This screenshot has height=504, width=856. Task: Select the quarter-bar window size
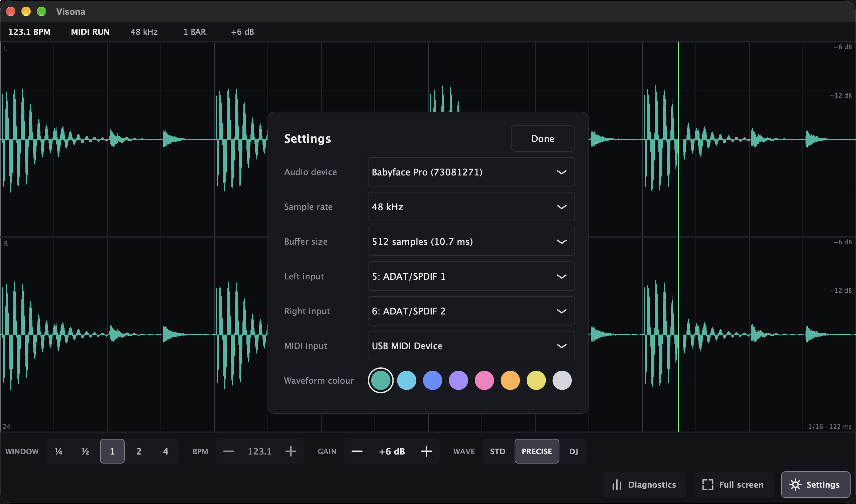59,451
